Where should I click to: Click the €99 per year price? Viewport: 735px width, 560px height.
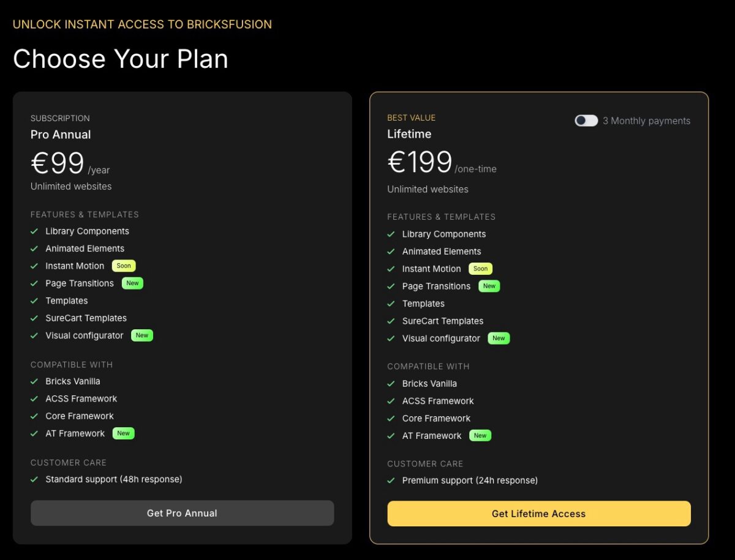click(x=70, y=163)
